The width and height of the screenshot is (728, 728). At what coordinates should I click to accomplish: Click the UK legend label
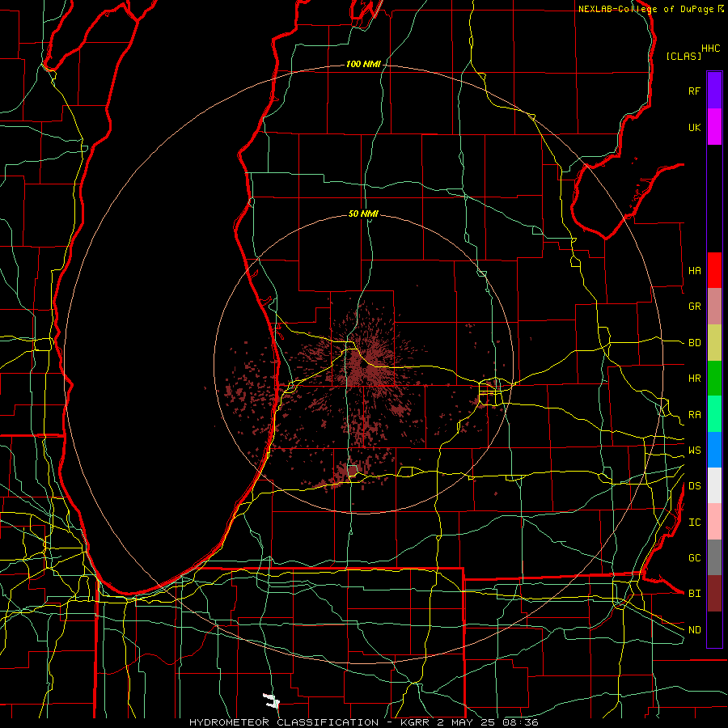coord(695,127)
